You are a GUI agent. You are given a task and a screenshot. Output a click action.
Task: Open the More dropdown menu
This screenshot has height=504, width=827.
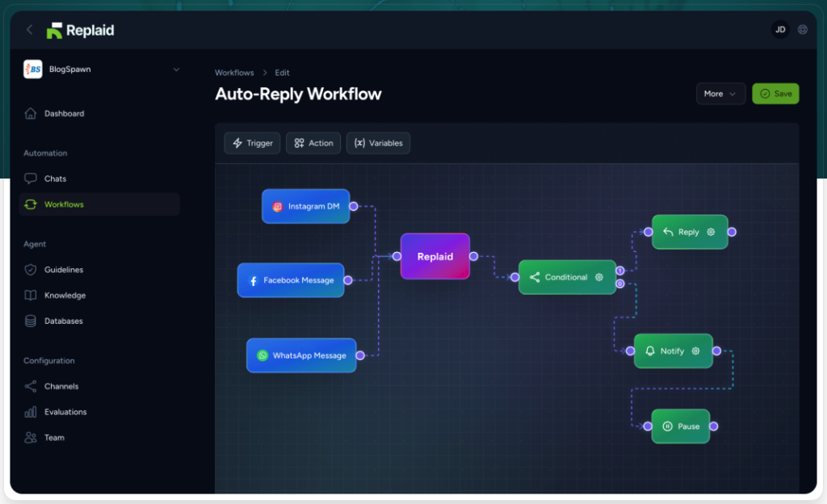(720, 94)
